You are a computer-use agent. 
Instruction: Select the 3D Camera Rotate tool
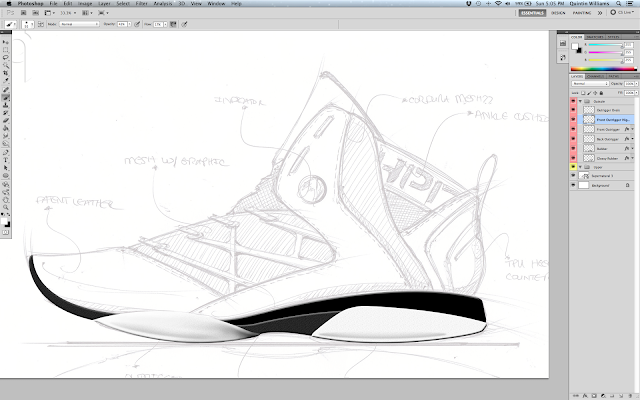coord(6,192)
